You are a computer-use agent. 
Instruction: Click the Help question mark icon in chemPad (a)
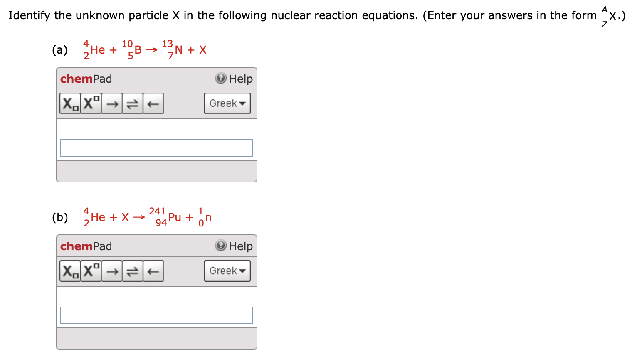pyautogui.click(x=221, y=79)
